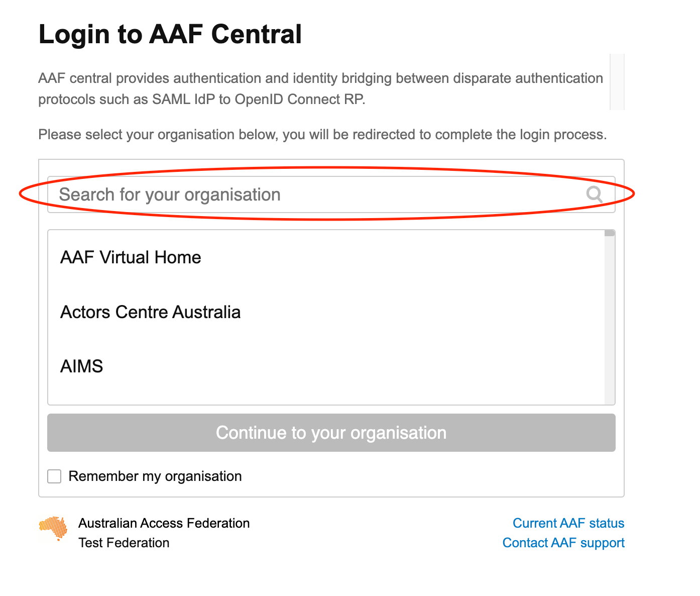Viewport: 700px width, 596px height.
Task: Select AAF Virtual Home from the list
Action: coord(131,257)
